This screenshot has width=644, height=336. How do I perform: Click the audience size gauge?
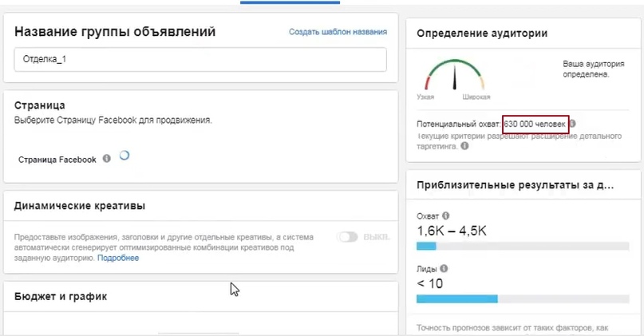(x=454, y=75)
